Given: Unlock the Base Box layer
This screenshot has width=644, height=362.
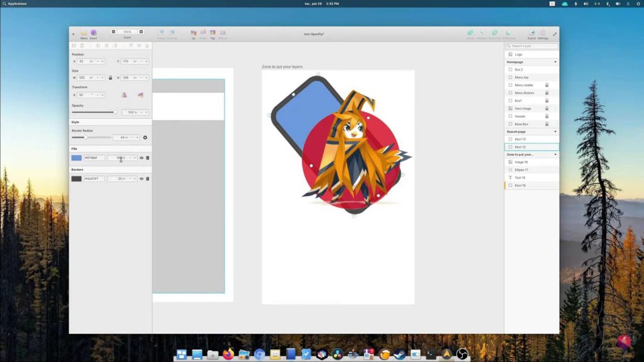Looking at the screenshot, I should coord(547,124).
